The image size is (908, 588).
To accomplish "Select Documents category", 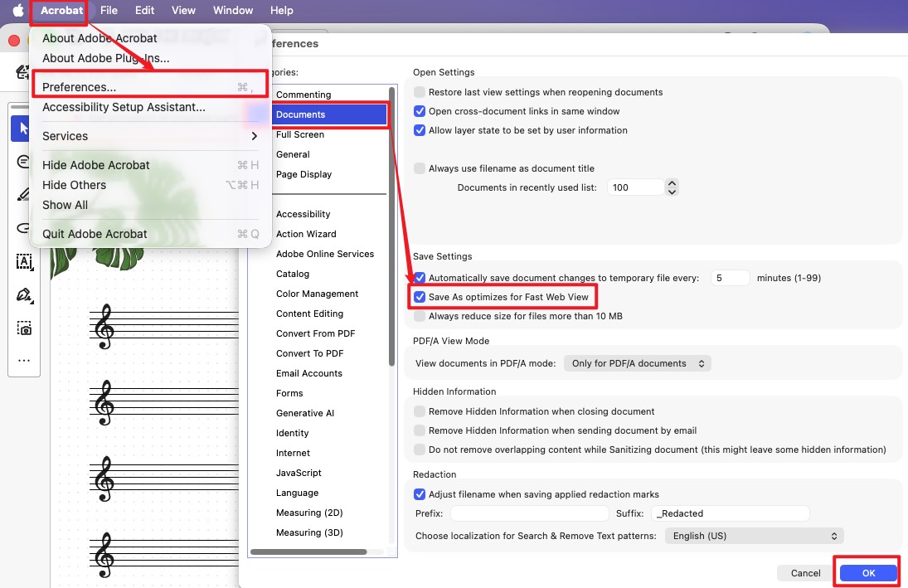I will [329, 114].
